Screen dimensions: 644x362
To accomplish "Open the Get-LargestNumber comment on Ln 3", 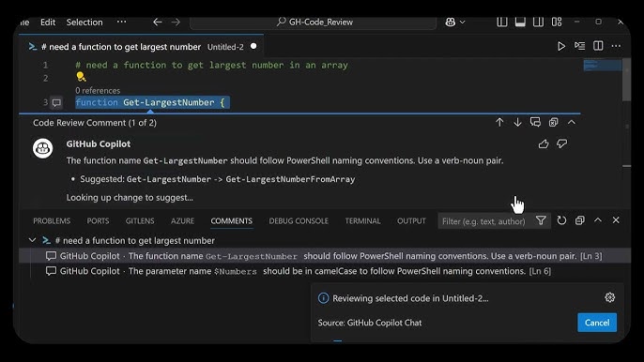I will 325,256.
